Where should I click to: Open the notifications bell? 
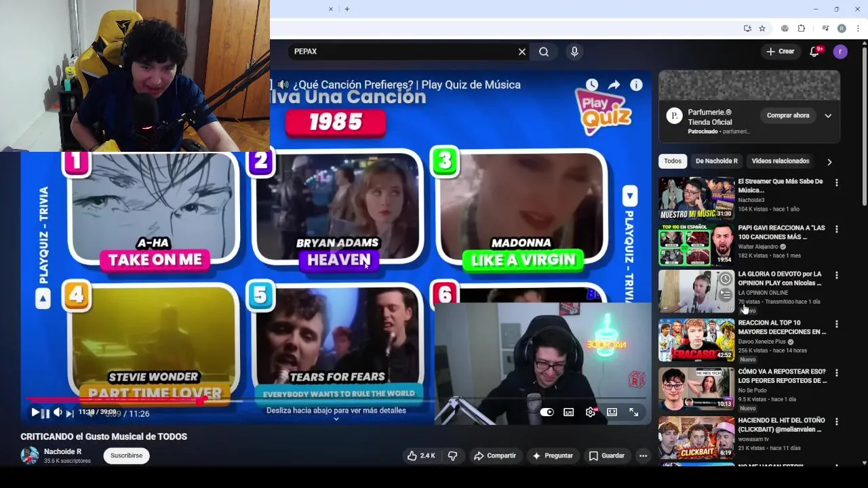815,52
